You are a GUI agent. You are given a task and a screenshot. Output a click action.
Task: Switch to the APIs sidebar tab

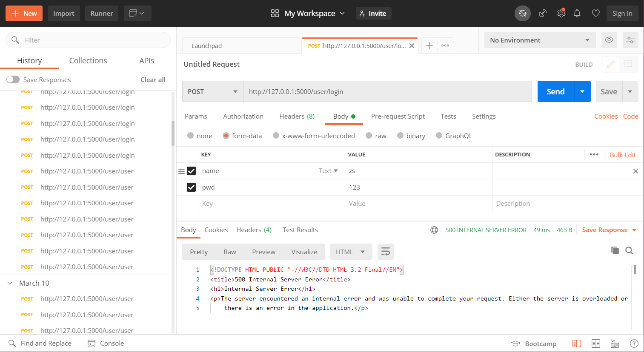pos(147,61)
